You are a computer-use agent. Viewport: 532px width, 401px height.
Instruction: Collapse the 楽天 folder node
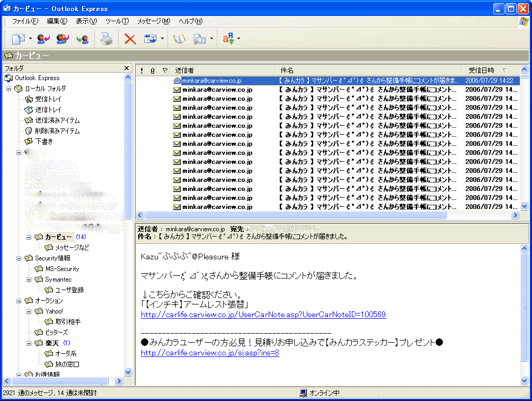pos(29,343)
